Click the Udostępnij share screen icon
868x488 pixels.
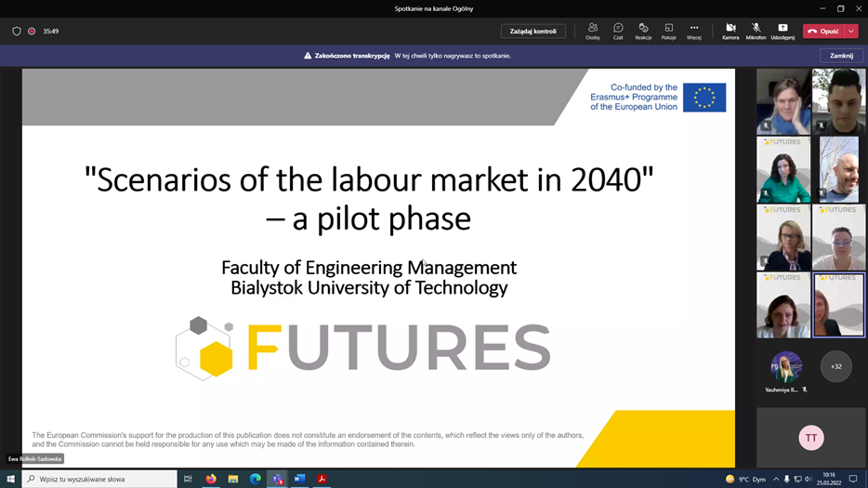coord(783,31)
